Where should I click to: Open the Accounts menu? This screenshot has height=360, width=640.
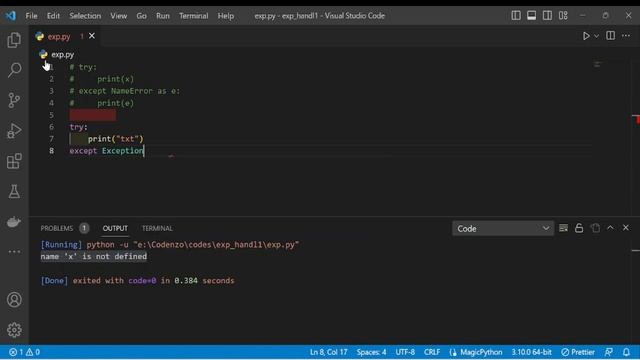14,300
